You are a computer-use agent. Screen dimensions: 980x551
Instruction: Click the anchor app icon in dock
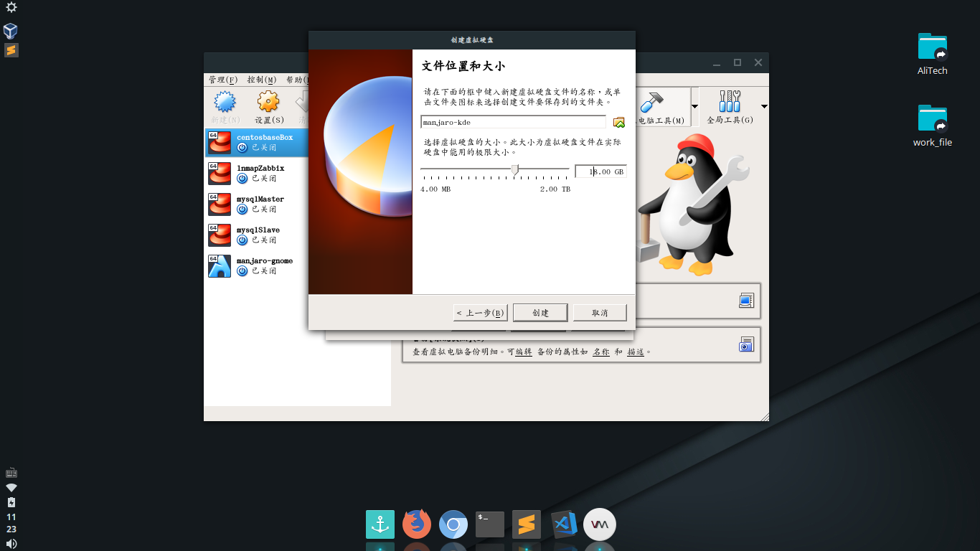pos(380,524)
